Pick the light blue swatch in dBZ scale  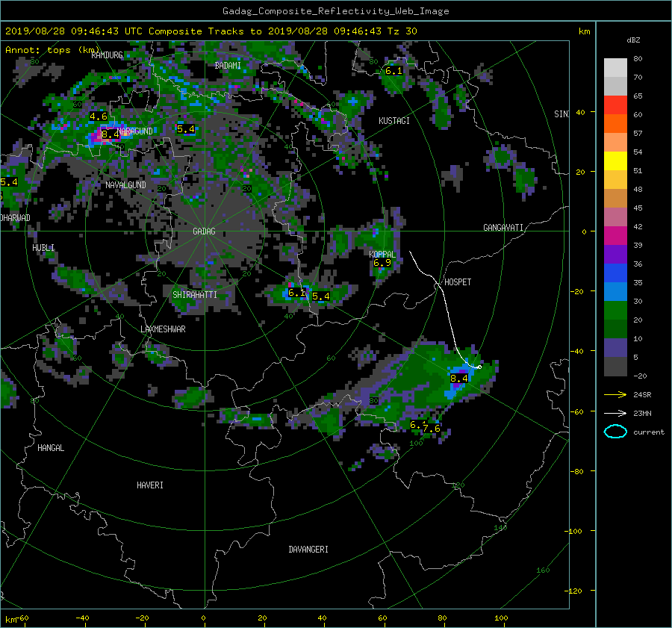click(x=615, y=291)
